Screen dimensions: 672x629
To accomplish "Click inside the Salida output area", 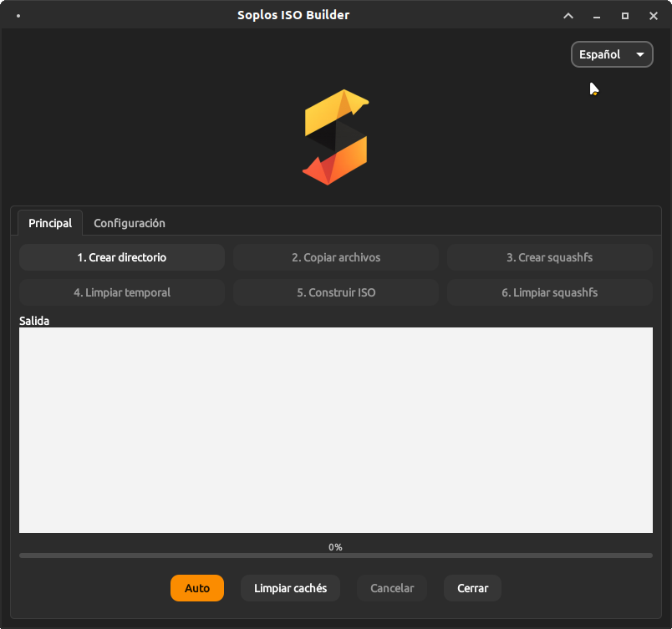I will pos(336,430).
